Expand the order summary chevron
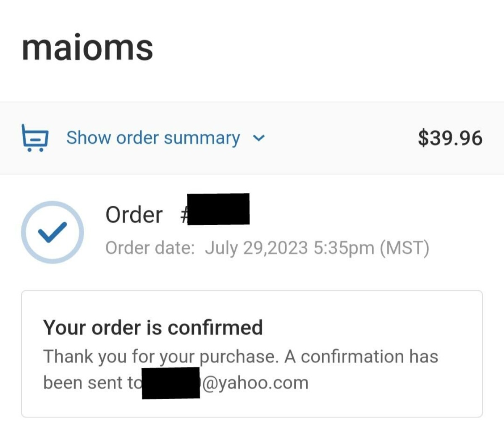 pyautogui.click(x=260, y=138)
